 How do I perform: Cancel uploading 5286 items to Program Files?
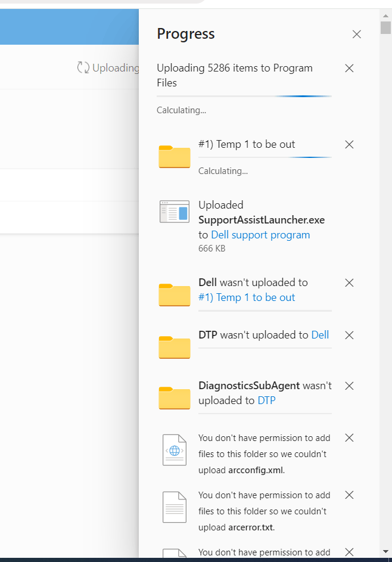[349, 68]
